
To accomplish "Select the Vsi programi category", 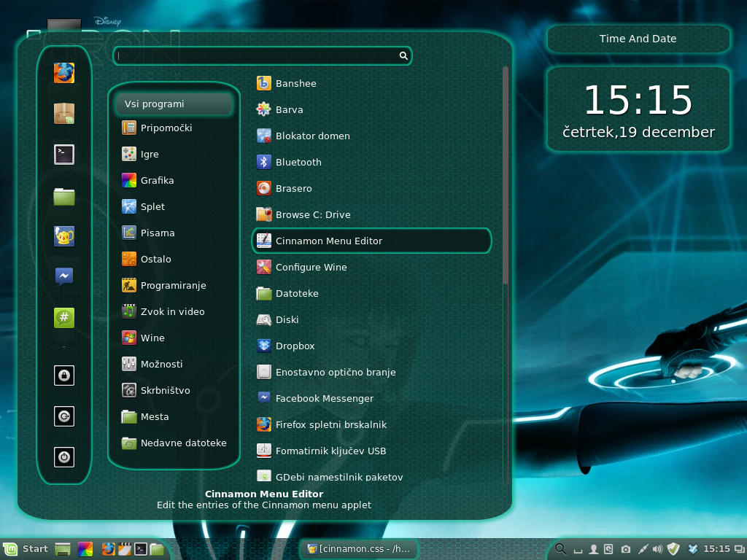I will pyautogui.click(x=174, y=104).
